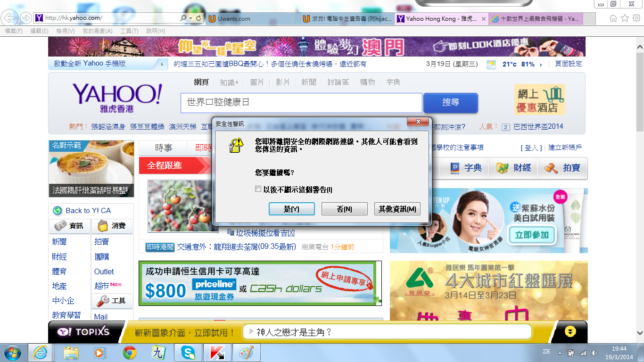Click the Favorites star icon
644x362 pixels.
[x=625, y=18]
